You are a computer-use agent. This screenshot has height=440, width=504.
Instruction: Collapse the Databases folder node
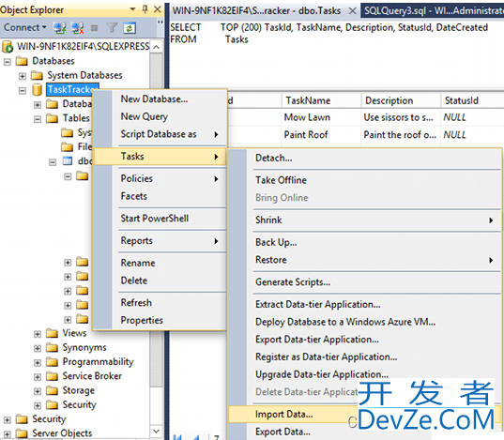[8, 62]
